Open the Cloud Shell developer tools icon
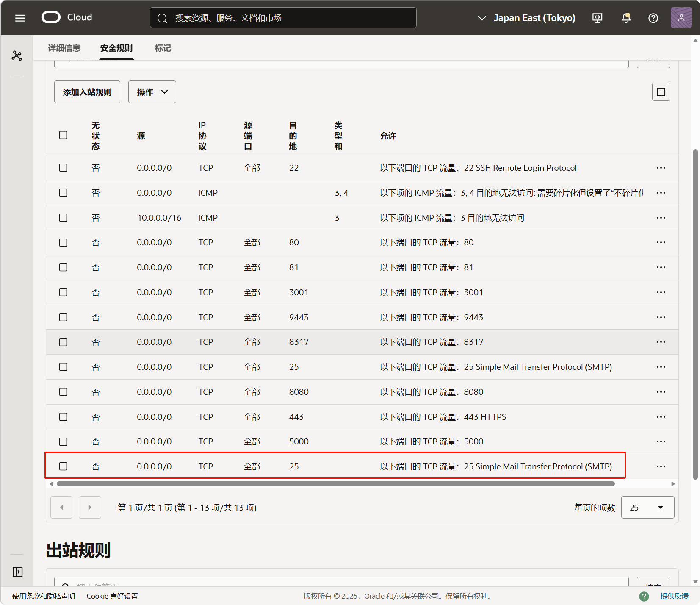The width and height of the screenshot is (700, 605). coord(597,18)
